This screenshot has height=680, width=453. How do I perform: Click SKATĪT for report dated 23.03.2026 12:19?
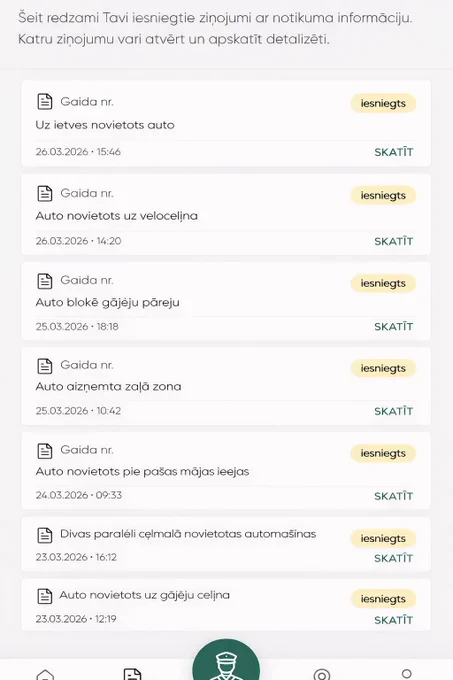point(394,620)
